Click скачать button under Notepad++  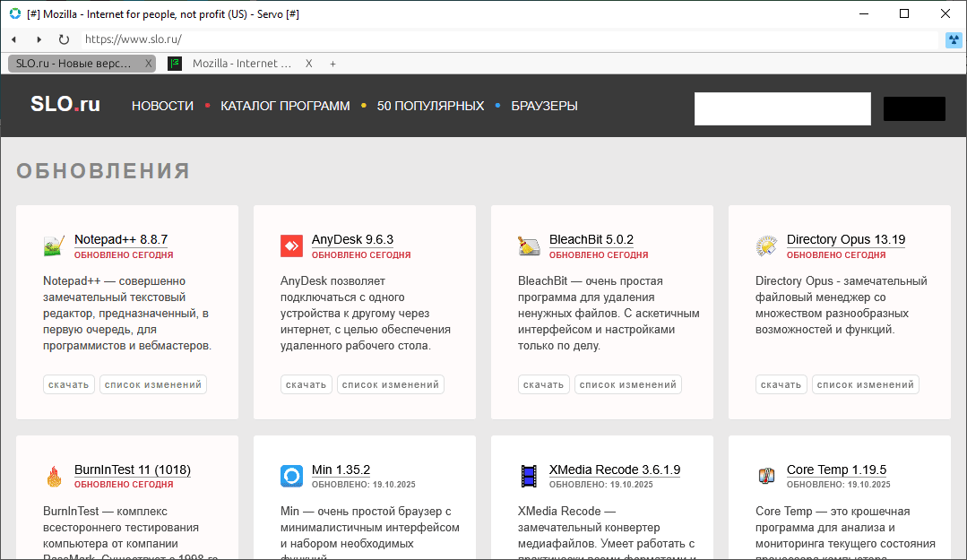68,384
